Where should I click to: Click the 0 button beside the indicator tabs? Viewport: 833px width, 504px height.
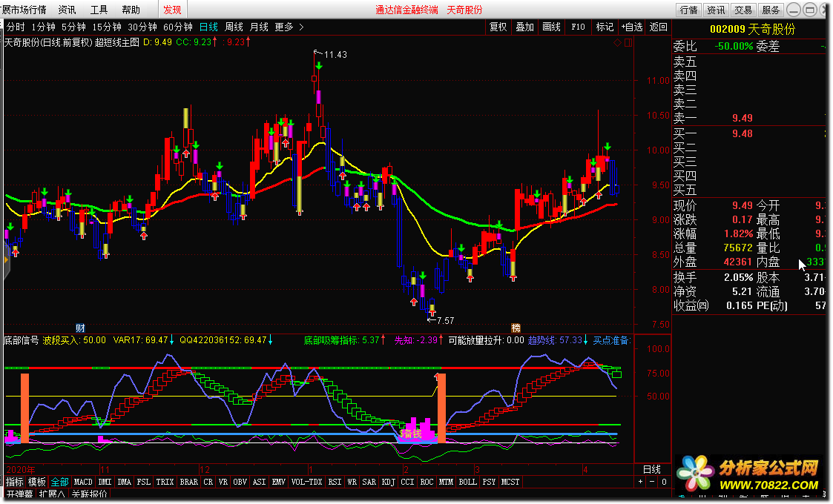click(x=664, y=482)
